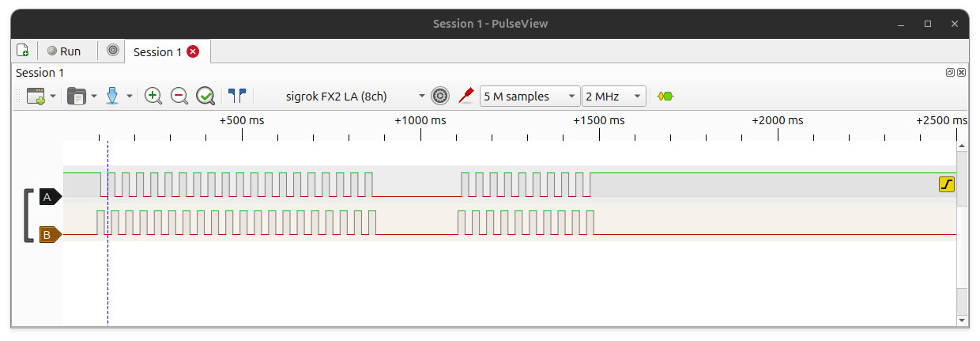Click the zoom-to-fit icon
The image size is (980, 341).
pyautogui.click(x=205, y=97)
